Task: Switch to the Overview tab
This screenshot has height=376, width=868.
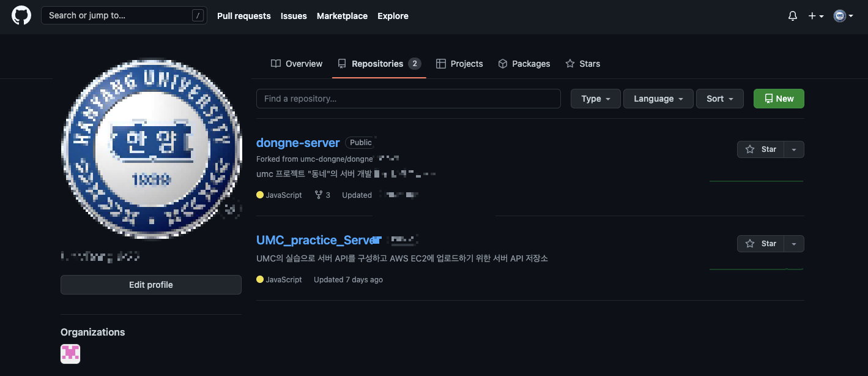Action: point(297,64)
